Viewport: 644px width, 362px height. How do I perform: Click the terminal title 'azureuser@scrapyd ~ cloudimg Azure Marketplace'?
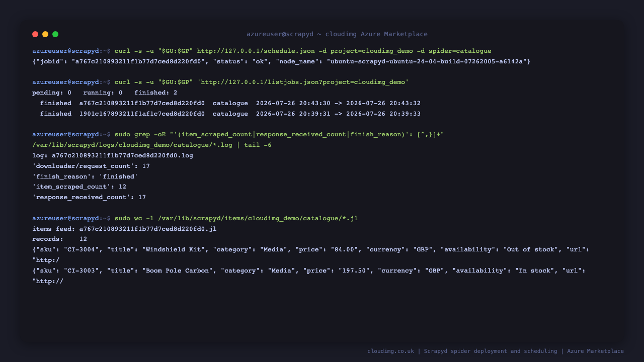pyautogui.click(x=337, y=34)
